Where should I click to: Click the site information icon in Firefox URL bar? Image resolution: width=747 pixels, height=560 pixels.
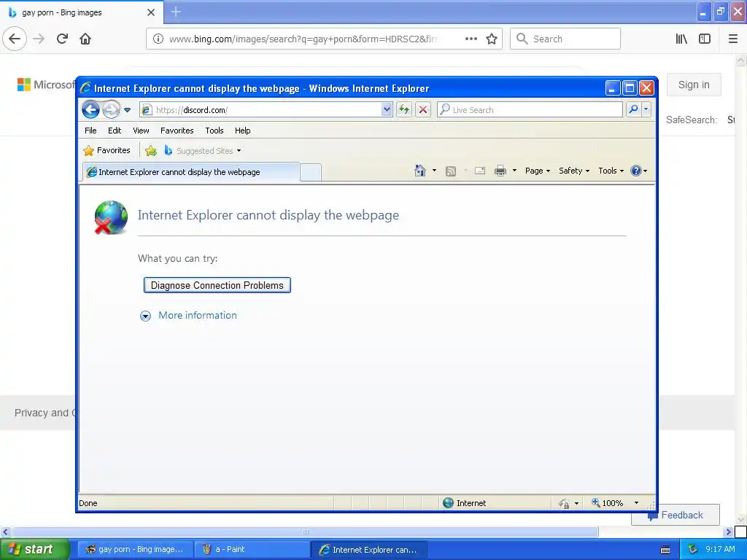click(158, 39)
